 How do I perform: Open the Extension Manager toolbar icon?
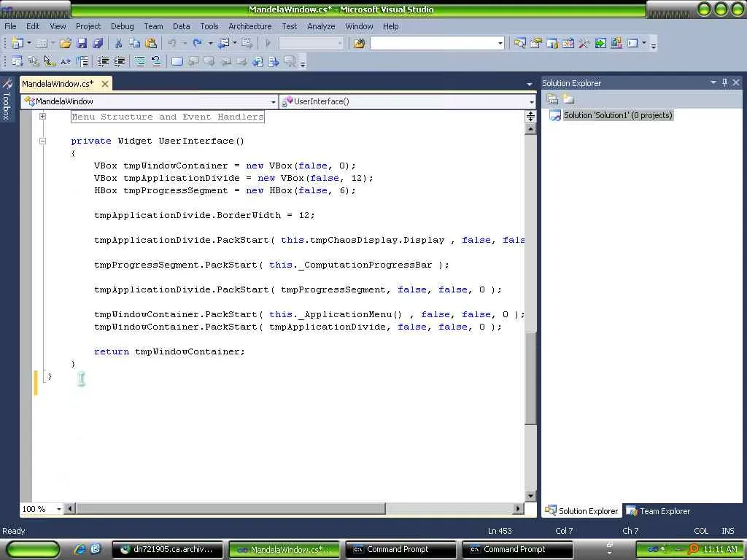(616, 43)
